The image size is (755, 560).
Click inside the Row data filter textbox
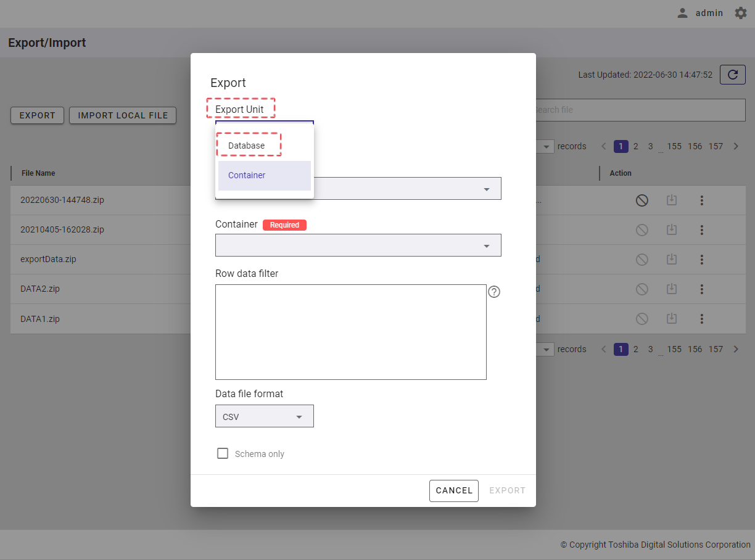coord(350,332)
